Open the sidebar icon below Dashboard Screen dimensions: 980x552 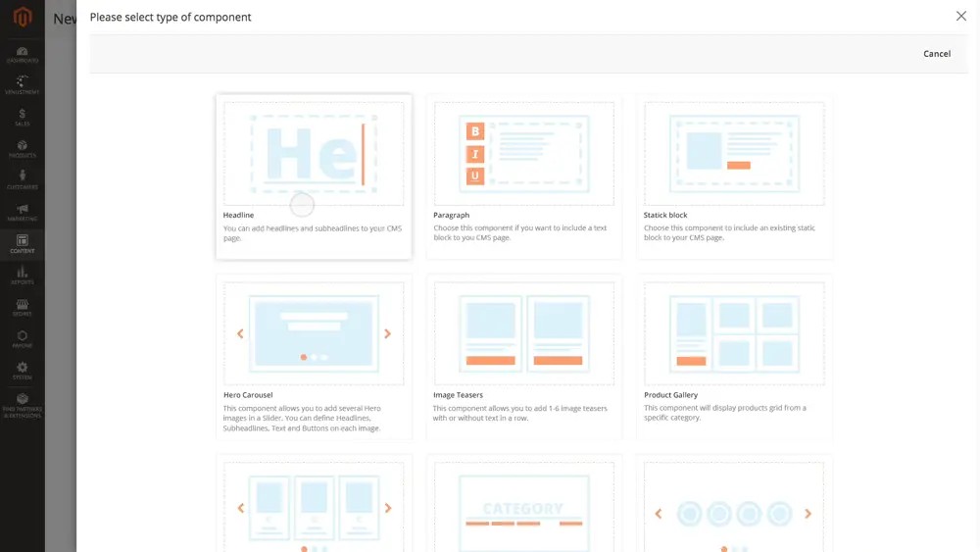click(x=23, y=85)
